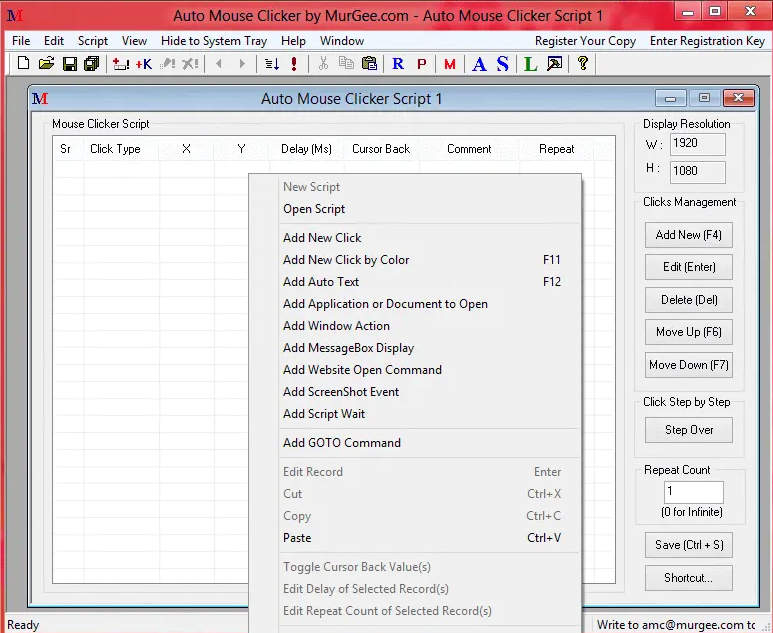Open the View menu
The image size is (773, 633).
click(135, 41)
